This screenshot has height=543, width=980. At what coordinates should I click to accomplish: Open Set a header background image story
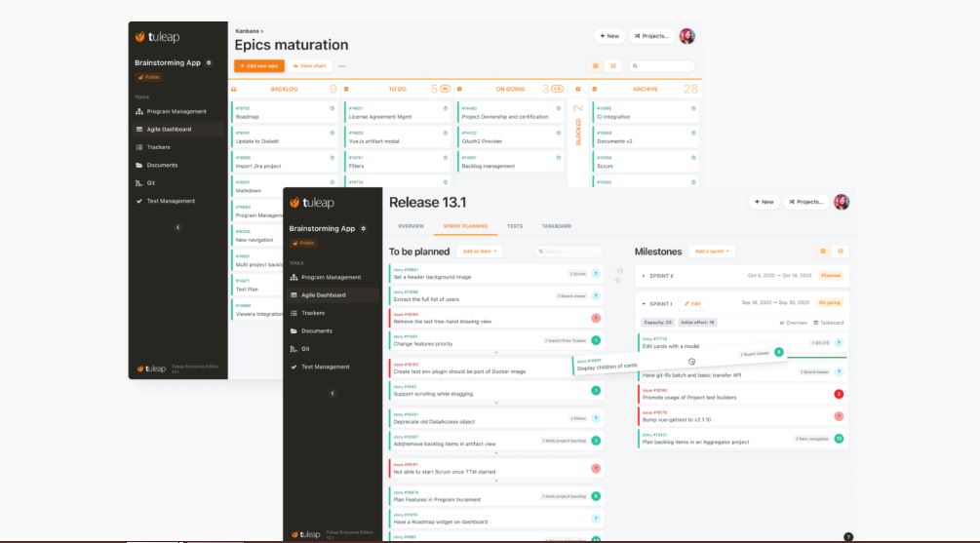pos(495,274)
